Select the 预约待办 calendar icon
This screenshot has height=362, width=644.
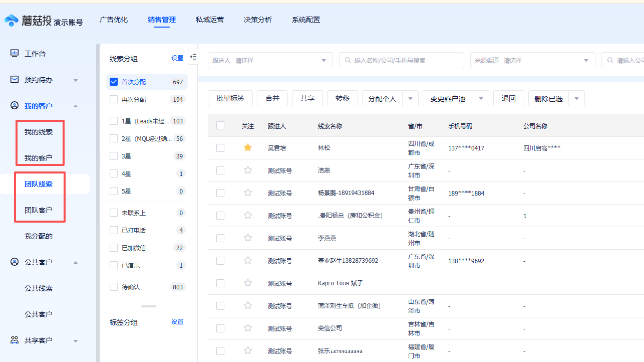tap(15, 79)
